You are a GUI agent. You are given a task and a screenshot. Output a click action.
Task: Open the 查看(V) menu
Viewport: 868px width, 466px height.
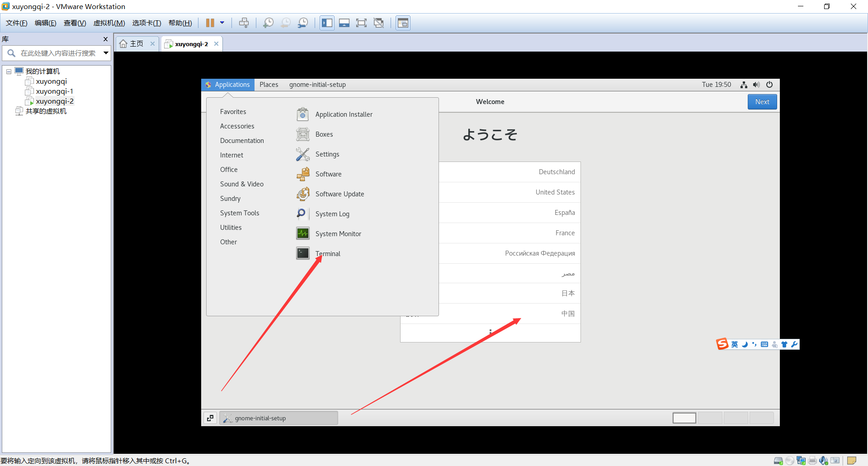coord(75,23)
